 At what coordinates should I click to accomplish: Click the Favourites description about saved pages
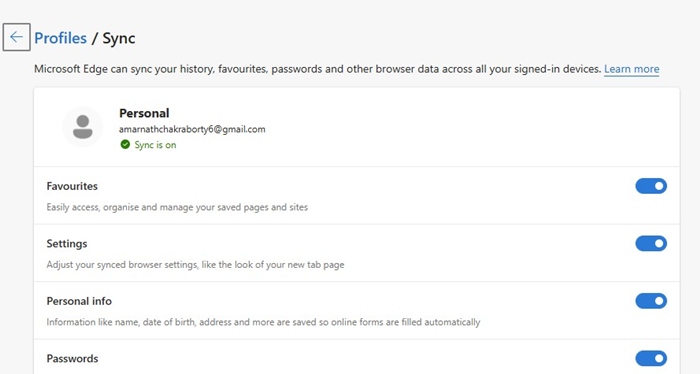pos(177,208)
